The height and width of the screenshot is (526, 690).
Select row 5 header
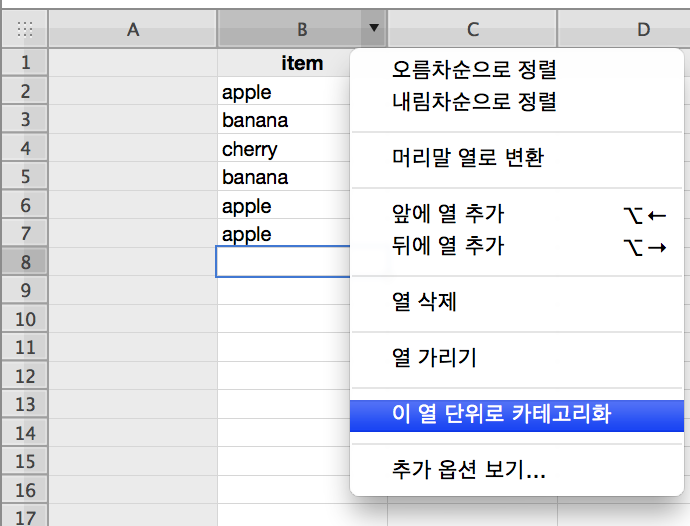(25, 177)
